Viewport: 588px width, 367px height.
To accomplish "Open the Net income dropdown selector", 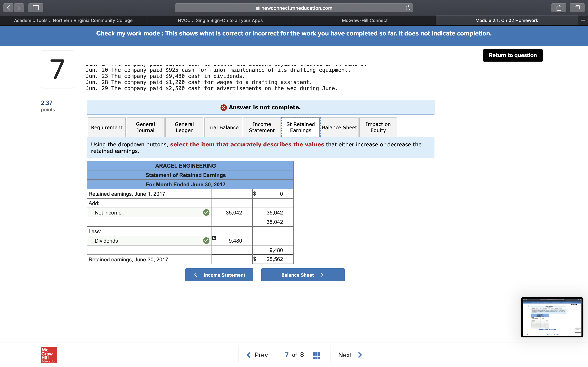I will point(149,212).
